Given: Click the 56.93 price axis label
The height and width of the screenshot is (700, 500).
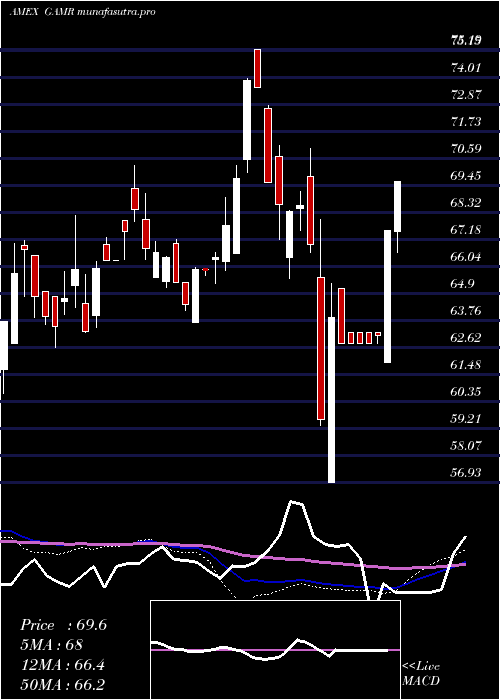Looking at the screenshot, I should pyautogui.click(x=466, y=472).
